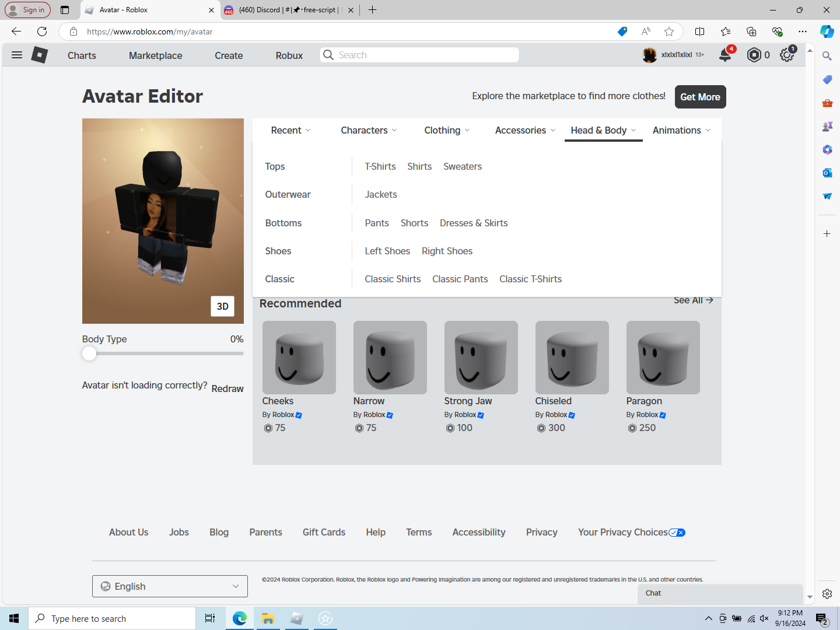840x630 pixels.
Task: Open the Edge sidebar search icon
Action: 827,56
